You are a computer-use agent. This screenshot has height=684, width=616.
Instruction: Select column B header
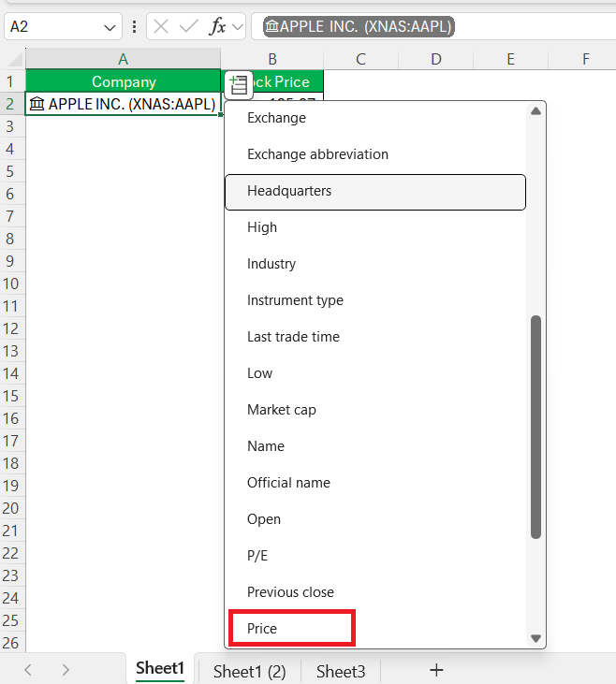272,59
